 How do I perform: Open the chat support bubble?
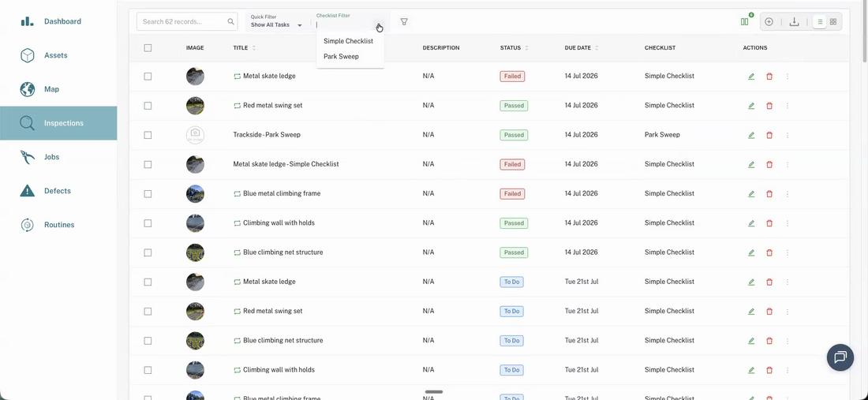click(840, 357)
